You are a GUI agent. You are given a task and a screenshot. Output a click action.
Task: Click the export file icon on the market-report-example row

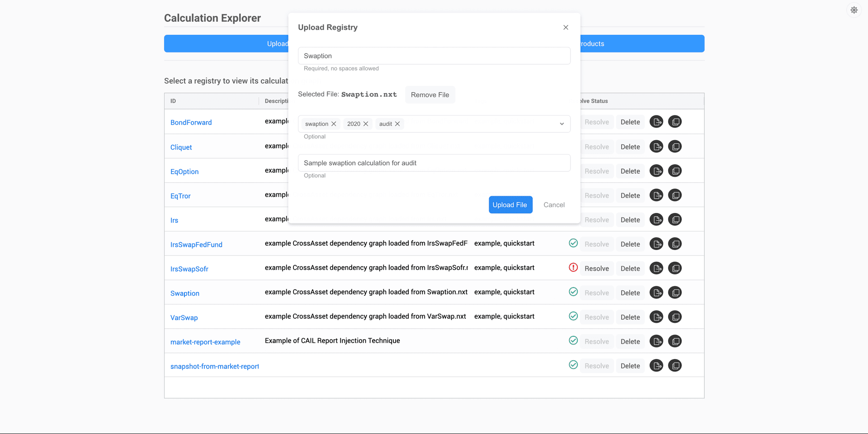[x=656, y=341]
